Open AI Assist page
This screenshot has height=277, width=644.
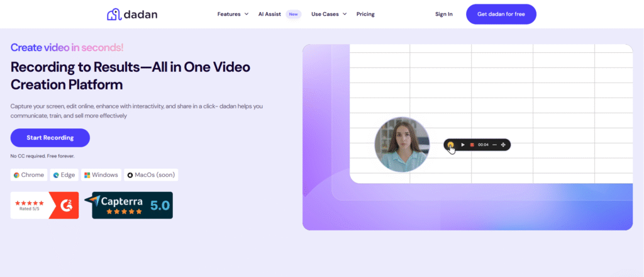(x=269, y=14)
